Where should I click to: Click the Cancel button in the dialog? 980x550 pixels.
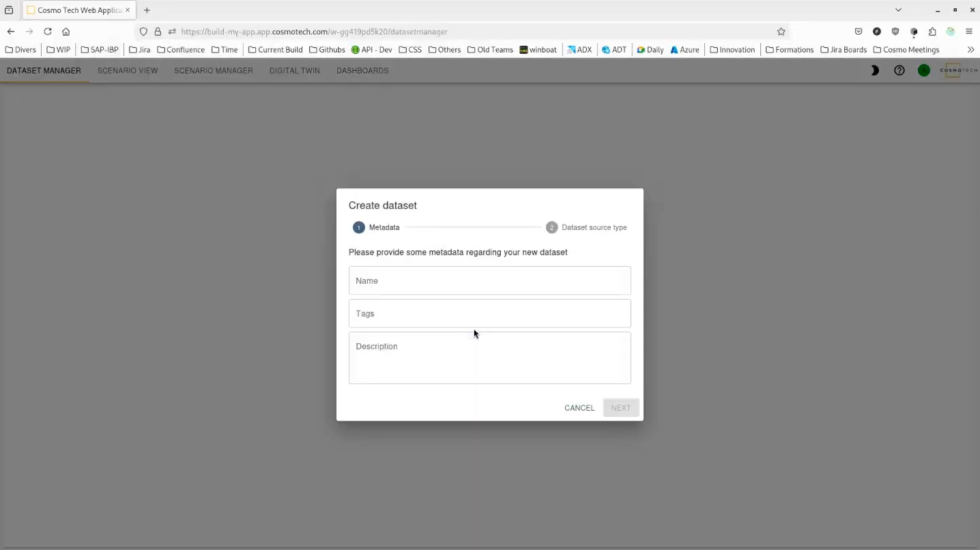(579, 407)
